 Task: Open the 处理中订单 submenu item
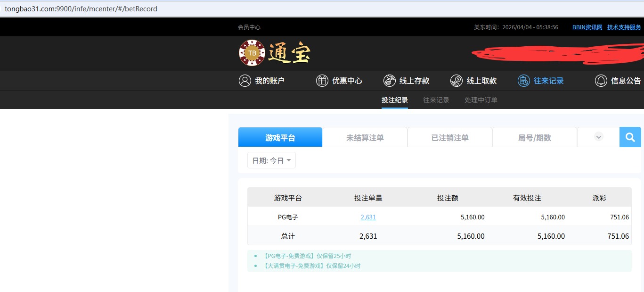[x=481, y=100]
